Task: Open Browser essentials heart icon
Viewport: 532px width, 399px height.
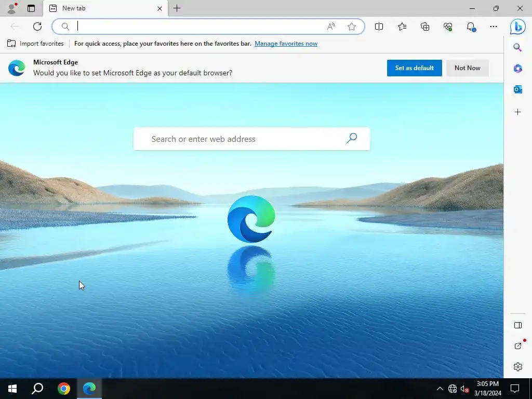Action: tap(448, 26)
